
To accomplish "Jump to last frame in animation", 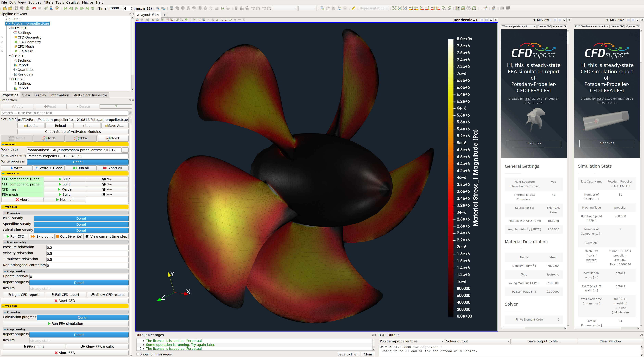I will pos(87,8).
